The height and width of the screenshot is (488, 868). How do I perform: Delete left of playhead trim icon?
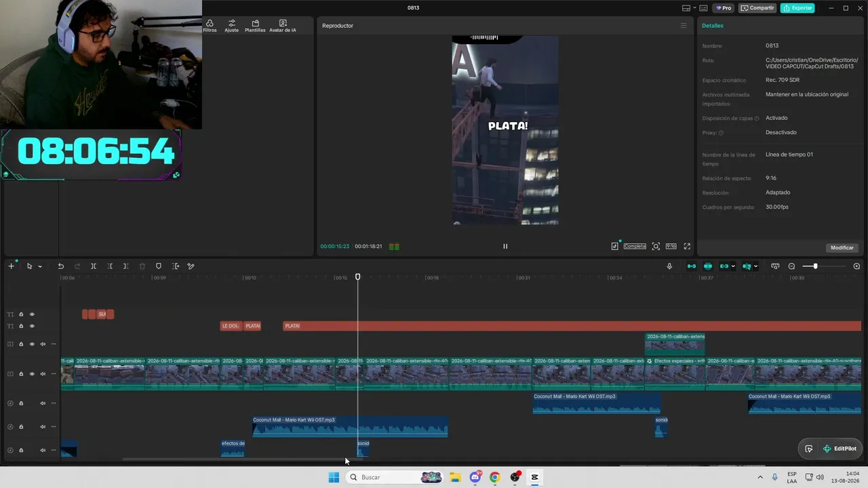(x=110, y=266)
